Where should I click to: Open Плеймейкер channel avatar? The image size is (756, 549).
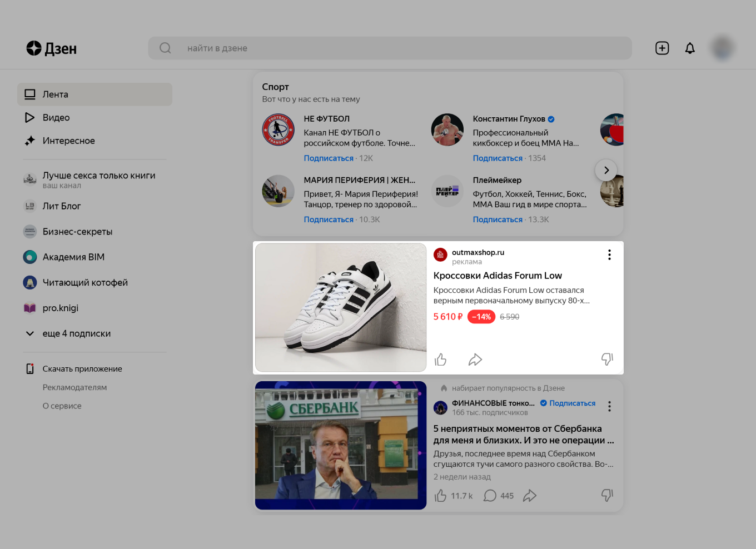click(x=447, y=191)
